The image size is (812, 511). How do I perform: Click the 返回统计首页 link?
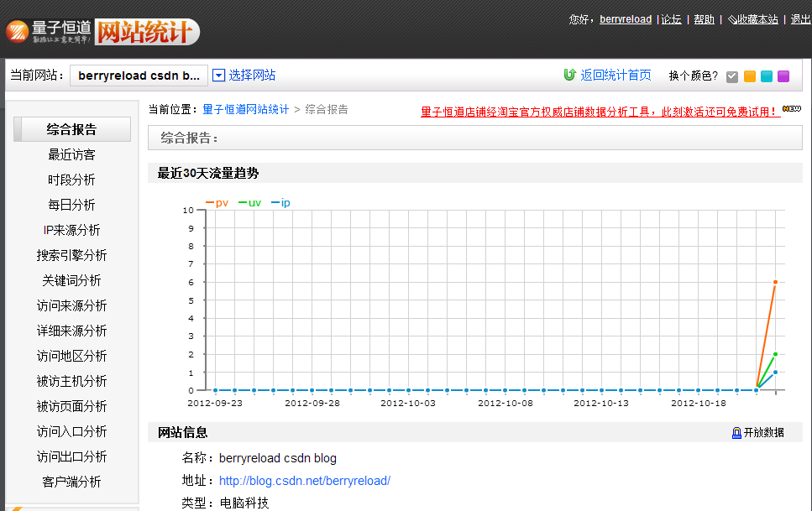(x=616, y=76)
